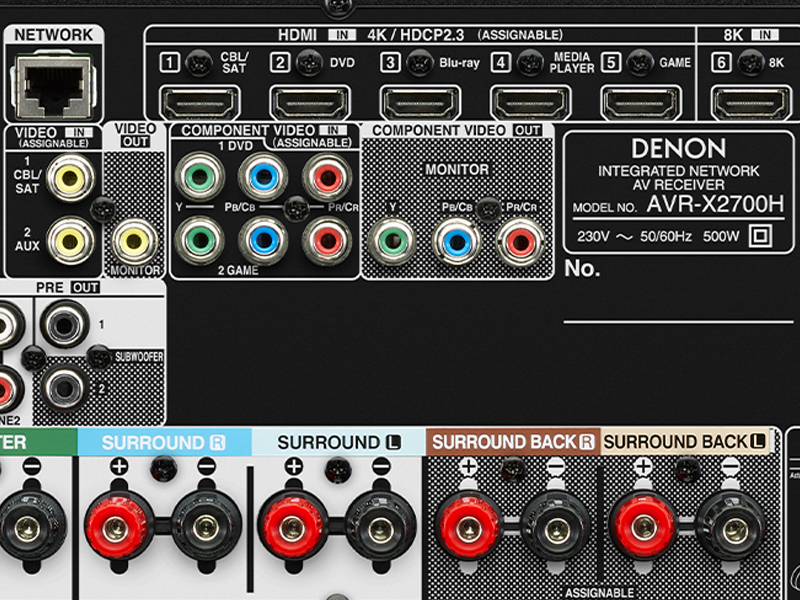Image resolution: width=800 pixels, height=600 pixels.
Task: Click the yellow VIDEO IN 1 CBL/SAT jack
Action: (x=70, y=178)
